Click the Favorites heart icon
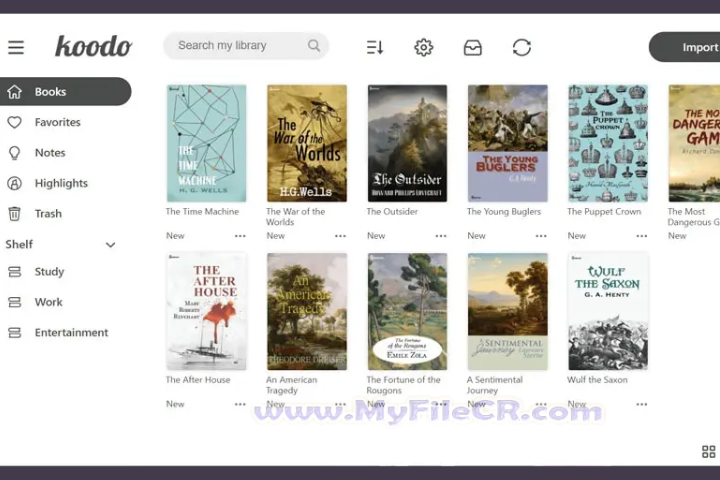This screenshot has height=480, width=720. pos(15,122)
